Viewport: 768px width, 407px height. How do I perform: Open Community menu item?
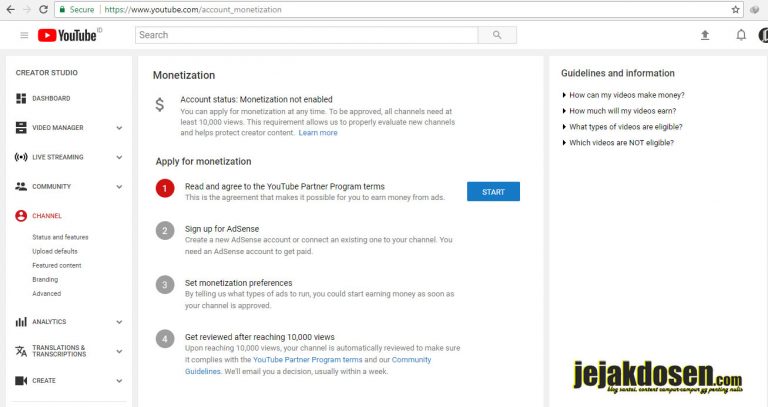(x=51, y=187)
